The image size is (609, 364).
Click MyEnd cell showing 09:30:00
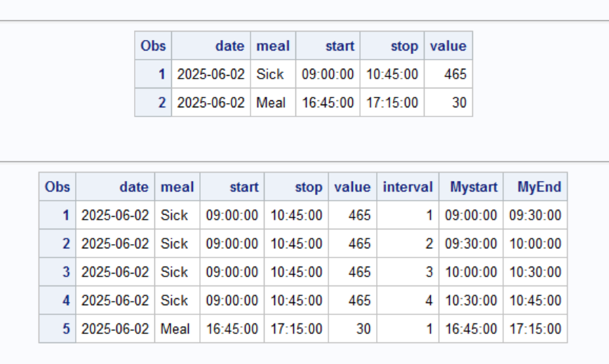535,215
